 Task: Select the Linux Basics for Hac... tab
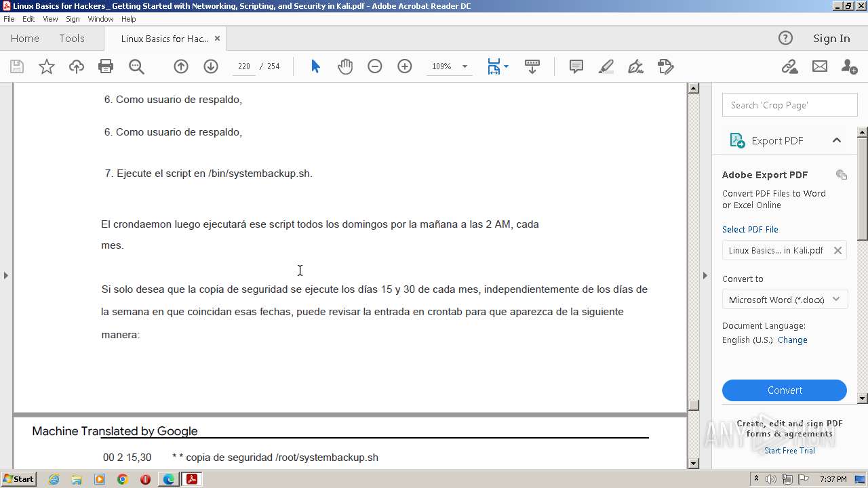click(x=165, y=39)
